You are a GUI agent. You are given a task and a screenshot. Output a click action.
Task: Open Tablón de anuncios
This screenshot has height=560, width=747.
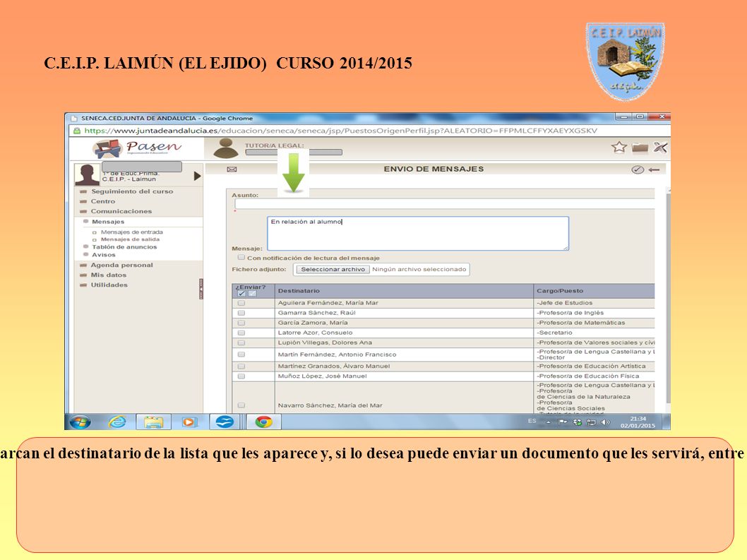click(124, 247)
